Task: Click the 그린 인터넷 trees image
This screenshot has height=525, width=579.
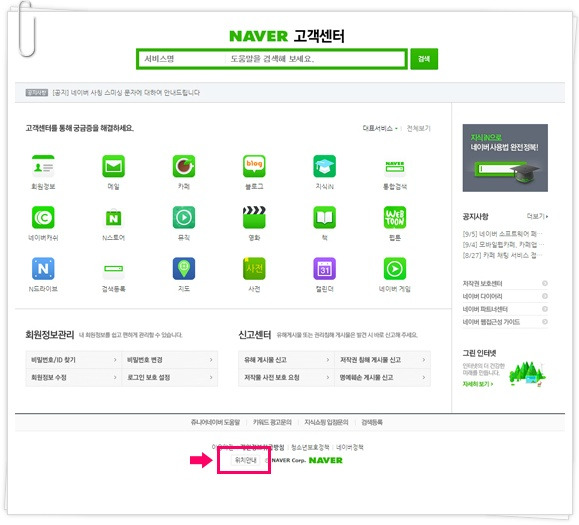Action: pos(527,374)
